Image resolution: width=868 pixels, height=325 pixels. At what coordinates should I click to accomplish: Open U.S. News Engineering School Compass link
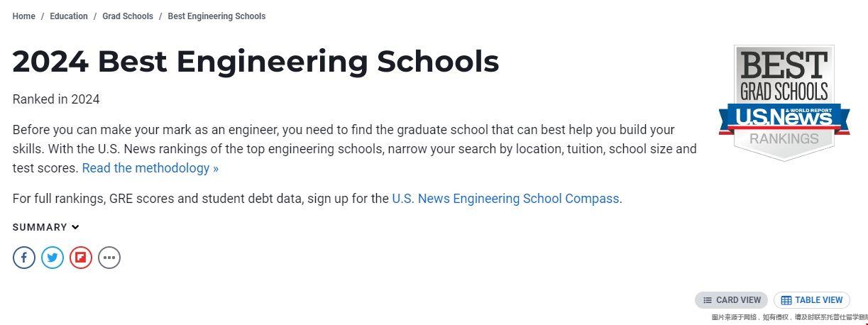(505, 199)
